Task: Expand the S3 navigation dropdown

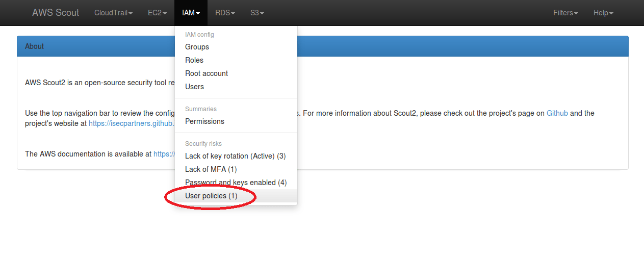Action: click(x=257, y=13)
